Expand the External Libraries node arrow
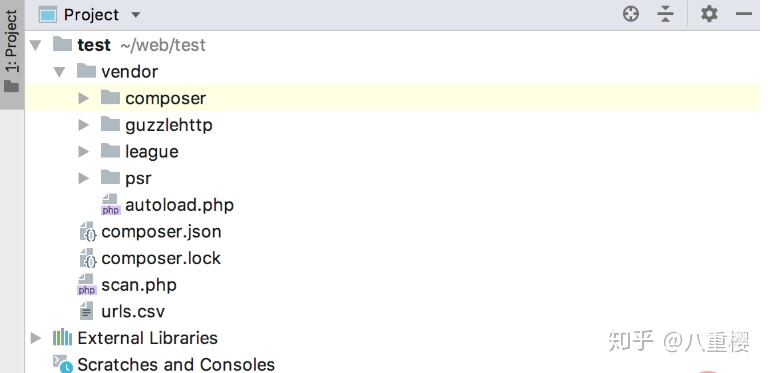Viewport: 768px width, 373px height. [x=35, y=338]
